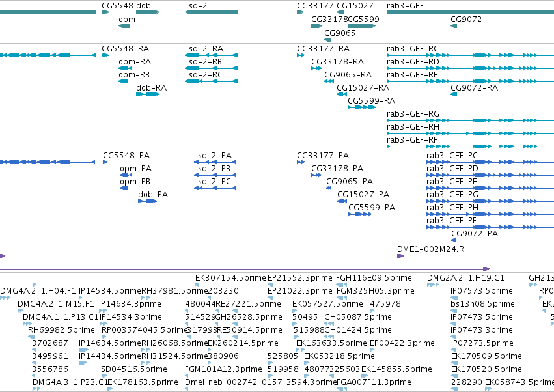Select the opm-RA transcript label
554x392 pixels.
pos(135,62)
